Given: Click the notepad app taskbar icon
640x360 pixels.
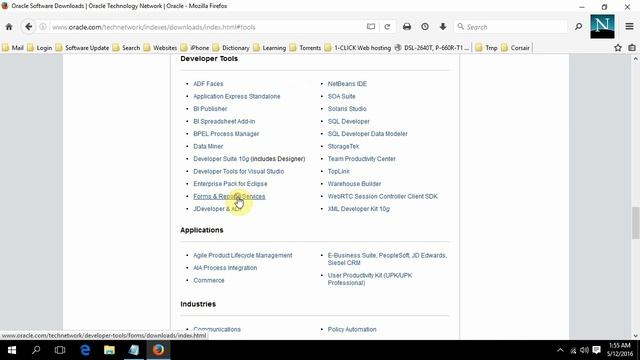Looking at the screenshot, I should (134, 350).
